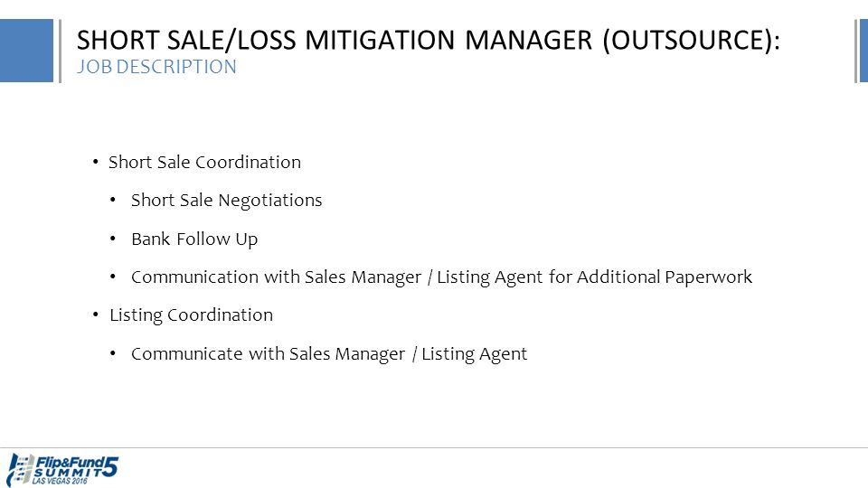The image size is (868, 488).
Task: Click the blue square left of the title
Action: 26,51
